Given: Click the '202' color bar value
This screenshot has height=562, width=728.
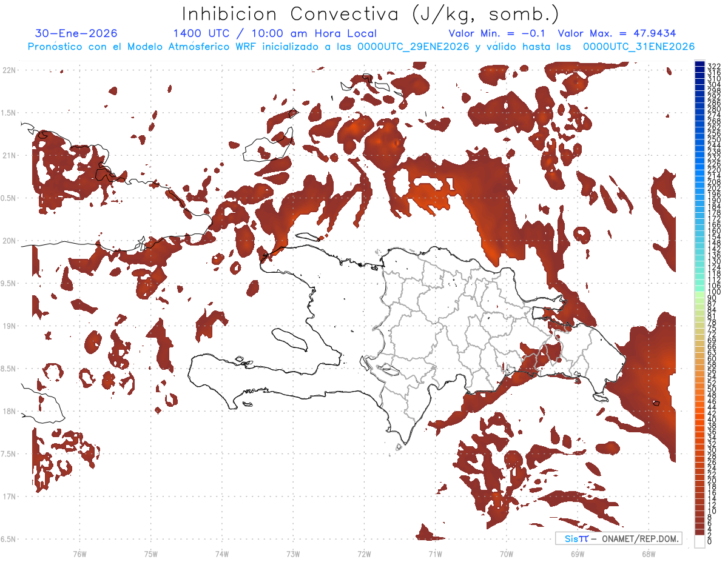Looking at the screenshot, I should click(x=713, y=189).
